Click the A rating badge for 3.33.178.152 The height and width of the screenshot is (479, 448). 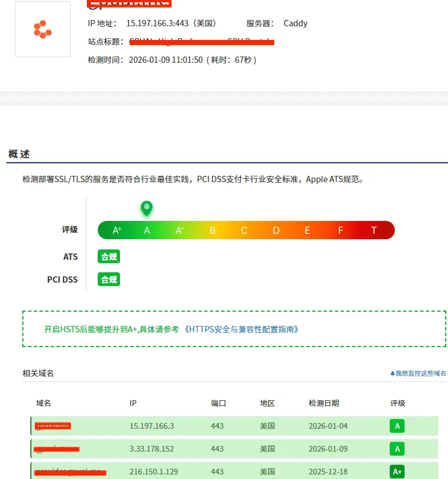397,449
